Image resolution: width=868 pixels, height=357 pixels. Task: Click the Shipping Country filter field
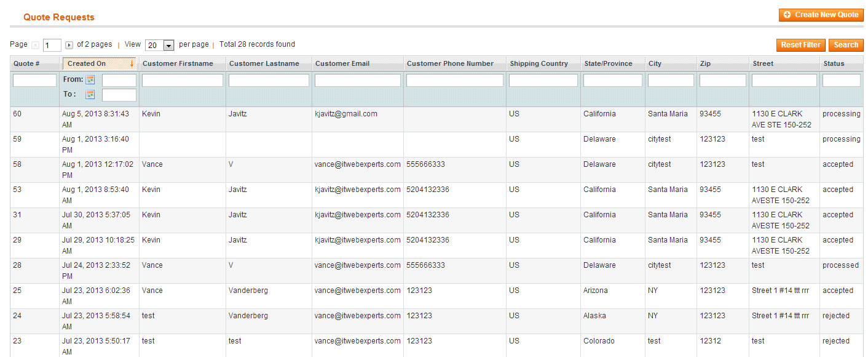click(543, 80)
